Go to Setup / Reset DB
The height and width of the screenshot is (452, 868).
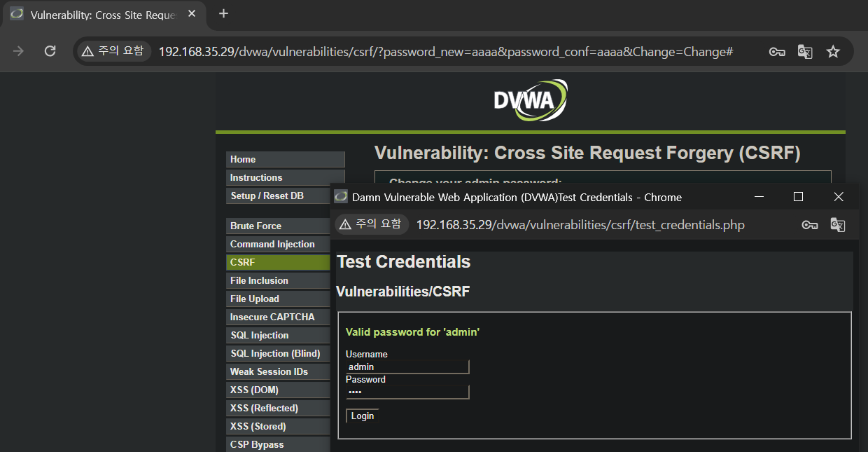click(278, 196)
